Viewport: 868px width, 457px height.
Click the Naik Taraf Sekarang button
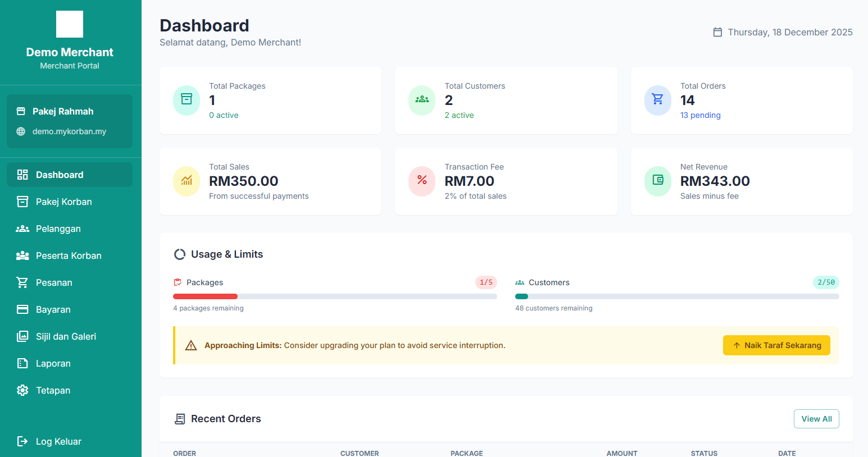[776, 345]
